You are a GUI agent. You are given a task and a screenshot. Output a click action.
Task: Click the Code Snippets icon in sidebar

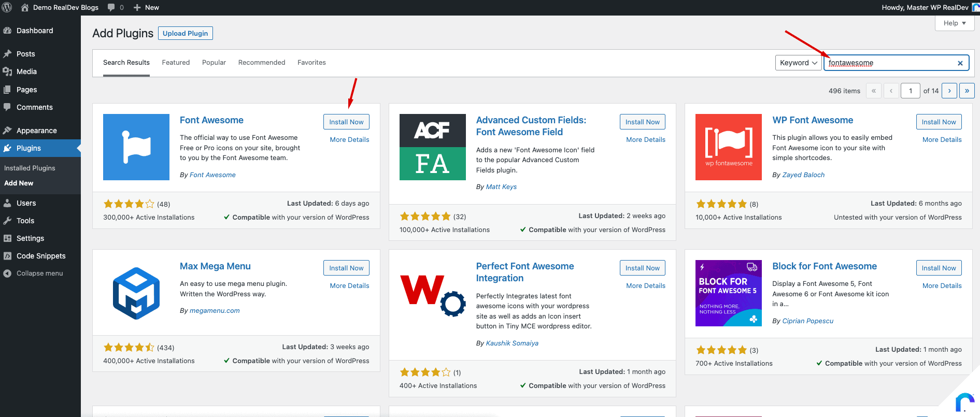point(7,256)
